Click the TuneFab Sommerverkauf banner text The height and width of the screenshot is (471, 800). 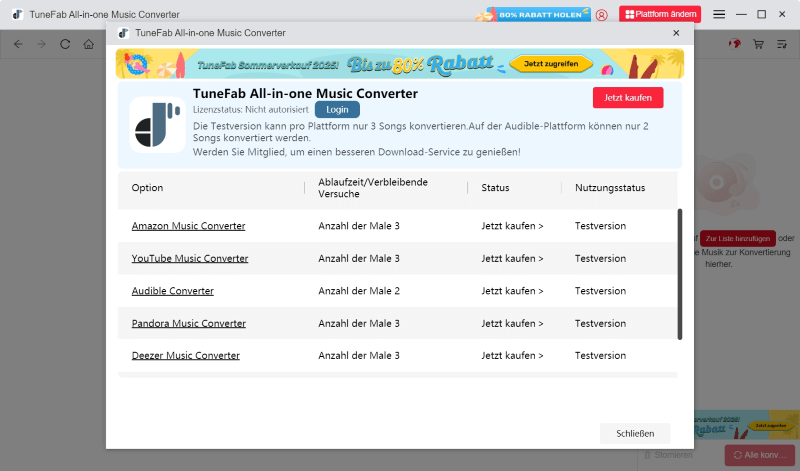click(267, 65)
